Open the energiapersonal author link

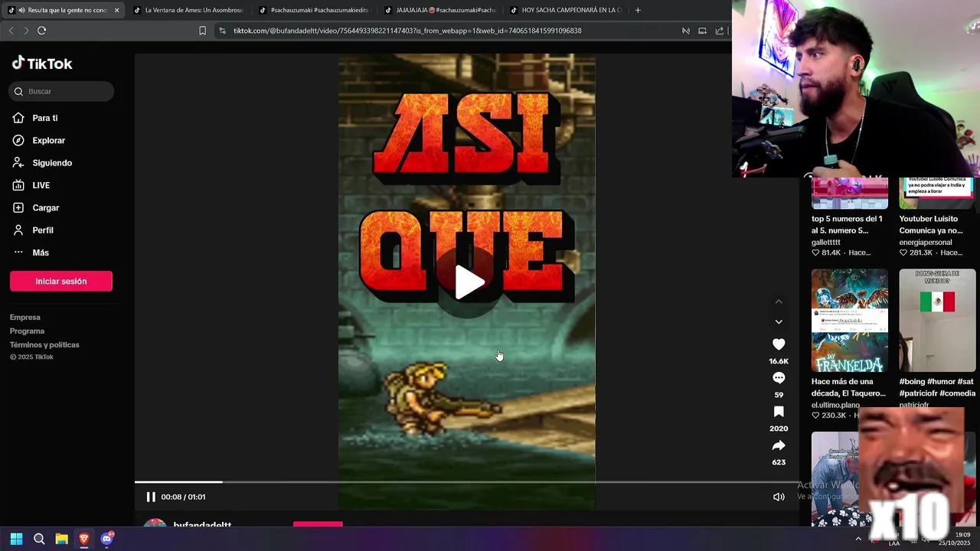[x=926, y=242]
